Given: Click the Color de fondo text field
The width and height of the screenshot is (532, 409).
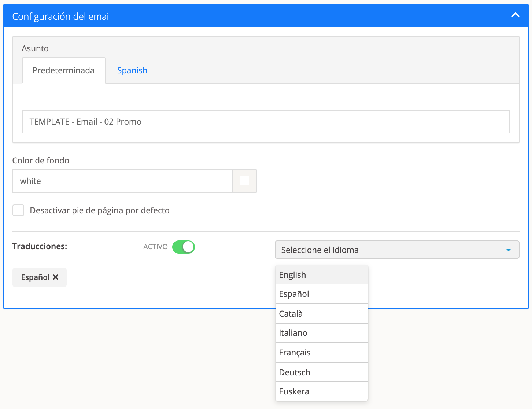Looking at the screenshot, I should 122,181.
